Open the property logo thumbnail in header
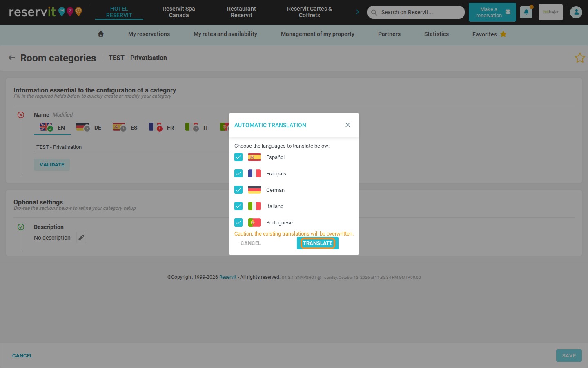The image size is (588, 368). 550,12
